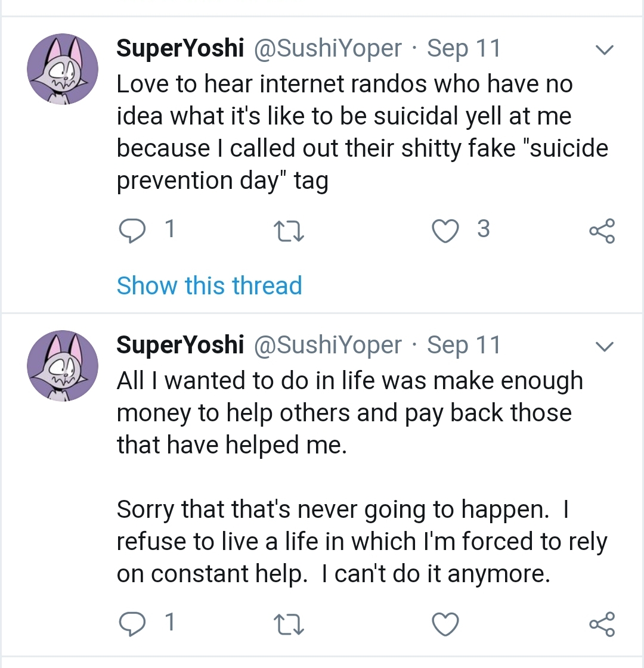Expand the second tweet's options chevron

pos(605,346)
